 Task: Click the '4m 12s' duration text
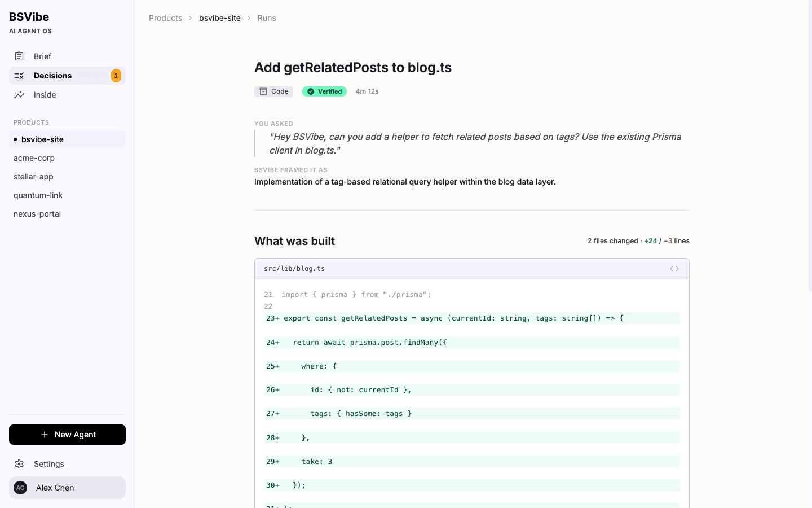coord(367,91)
